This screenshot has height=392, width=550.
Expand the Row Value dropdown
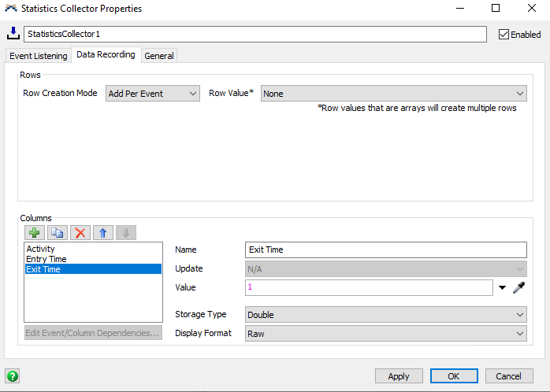(393, 94)
